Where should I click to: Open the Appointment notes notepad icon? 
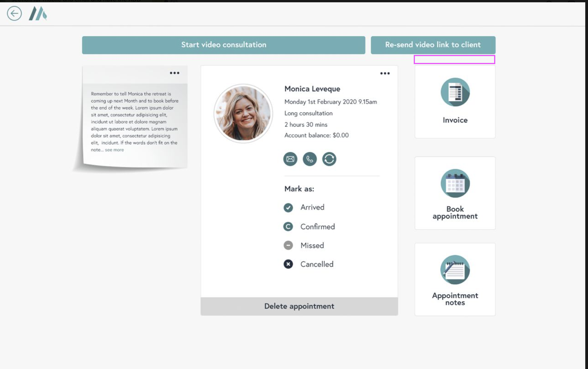[x=455, y=270]
